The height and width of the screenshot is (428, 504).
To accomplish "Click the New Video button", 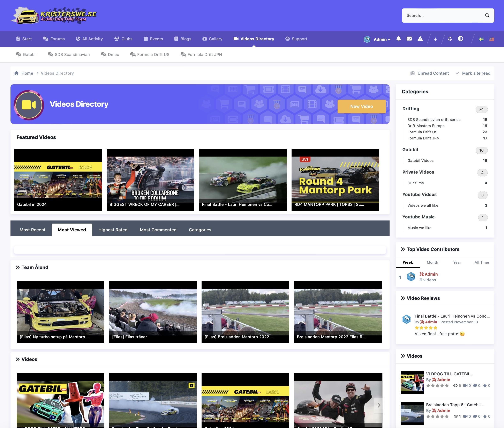I will pos(361,106).
